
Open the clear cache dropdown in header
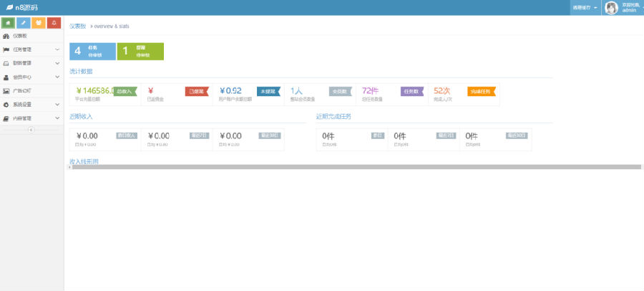point(585,7)
